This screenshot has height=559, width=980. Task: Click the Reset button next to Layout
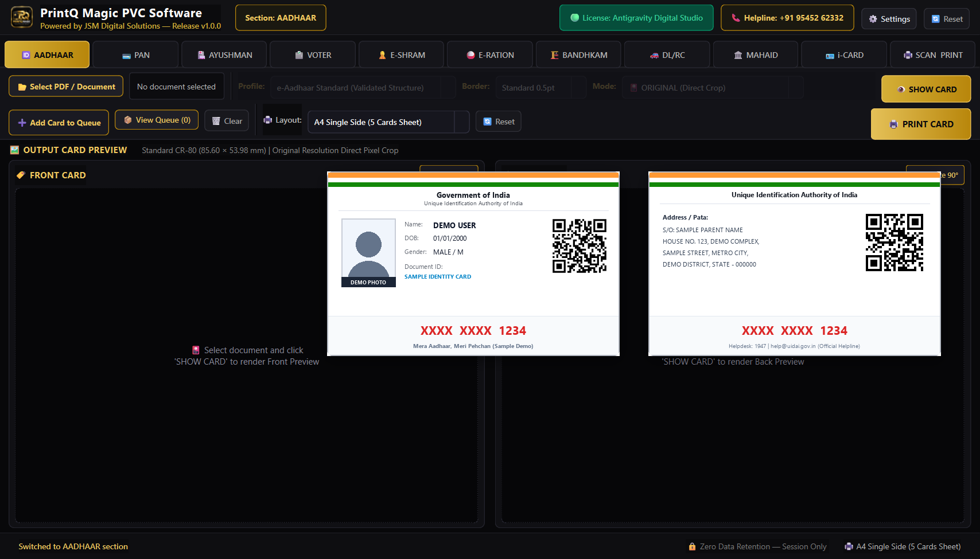pyautogui.click(x=498, y=122)
